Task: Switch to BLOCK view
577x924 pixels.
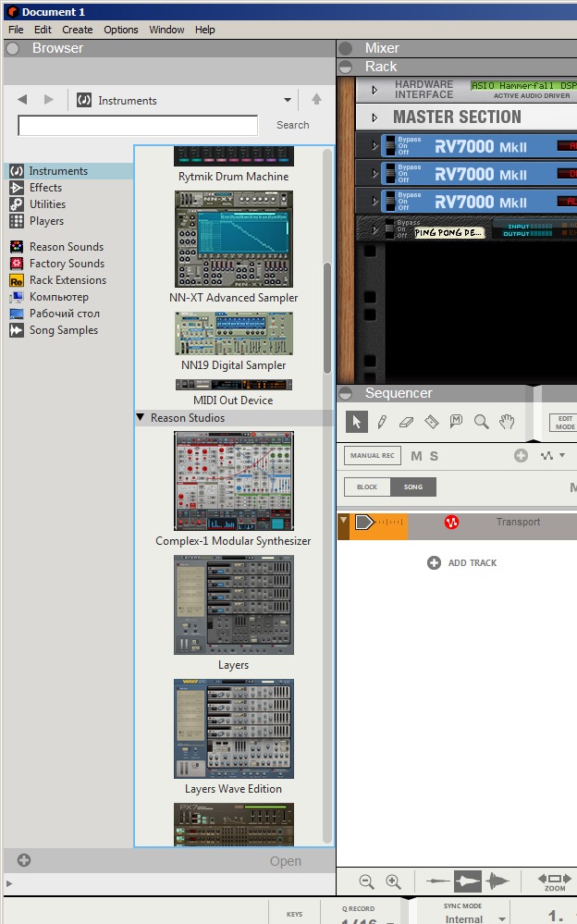Action: (366, 487)
